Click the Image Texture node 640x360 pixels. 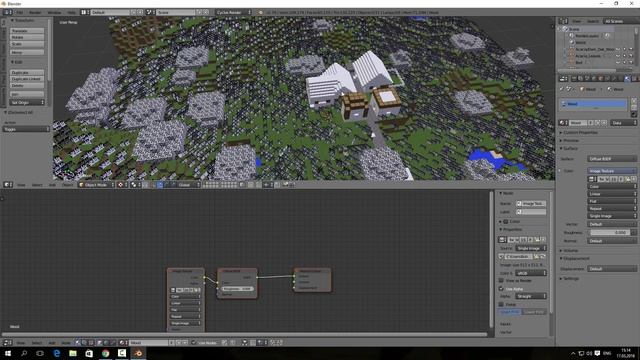tap(186, 300)
